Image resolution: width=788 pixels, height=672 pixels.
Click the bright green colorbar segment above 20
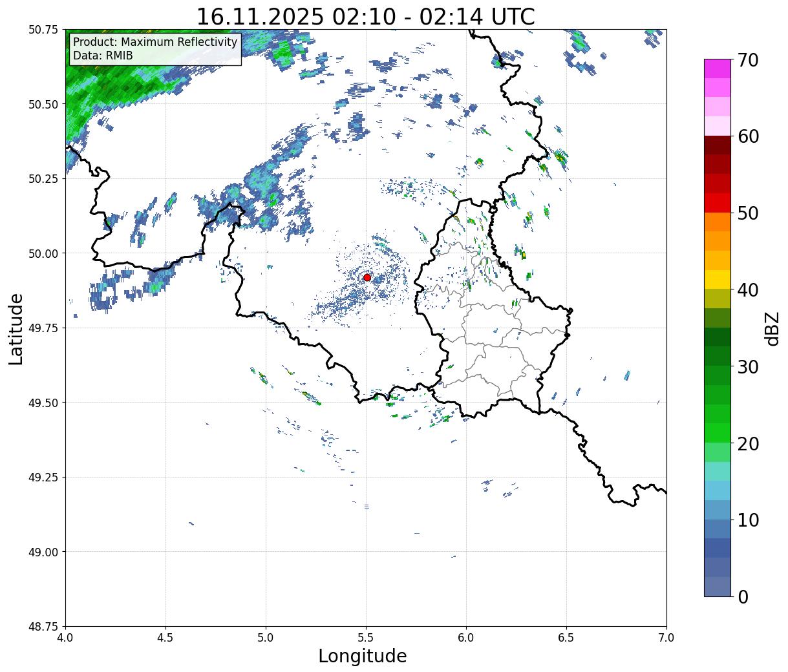pyautogui.click(x=718, y=433)
